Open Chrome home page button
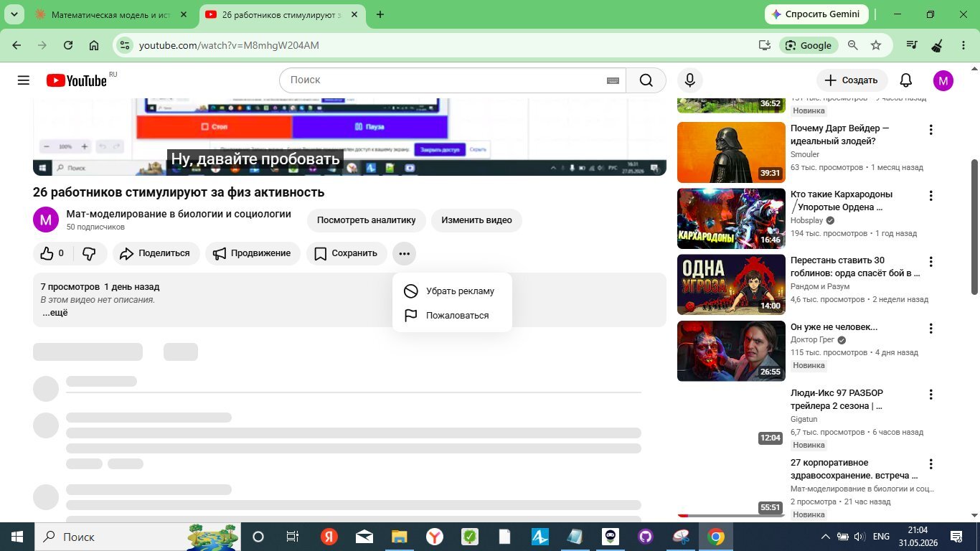The width and height of the screenshot is (980, 551). coord(94,45)
